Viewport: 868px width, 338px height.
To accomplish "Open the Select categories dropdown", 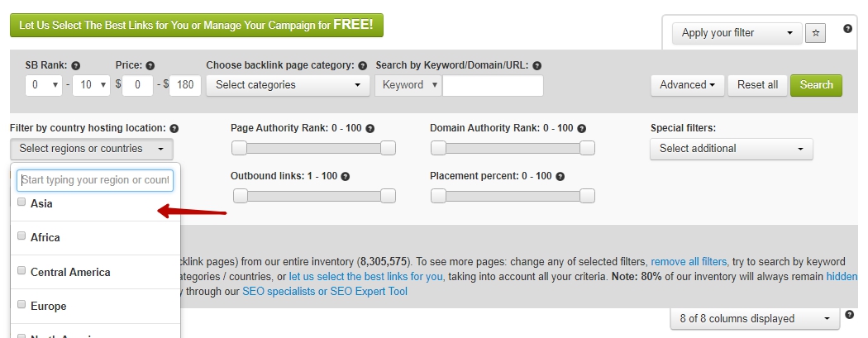I will [288, 84].
